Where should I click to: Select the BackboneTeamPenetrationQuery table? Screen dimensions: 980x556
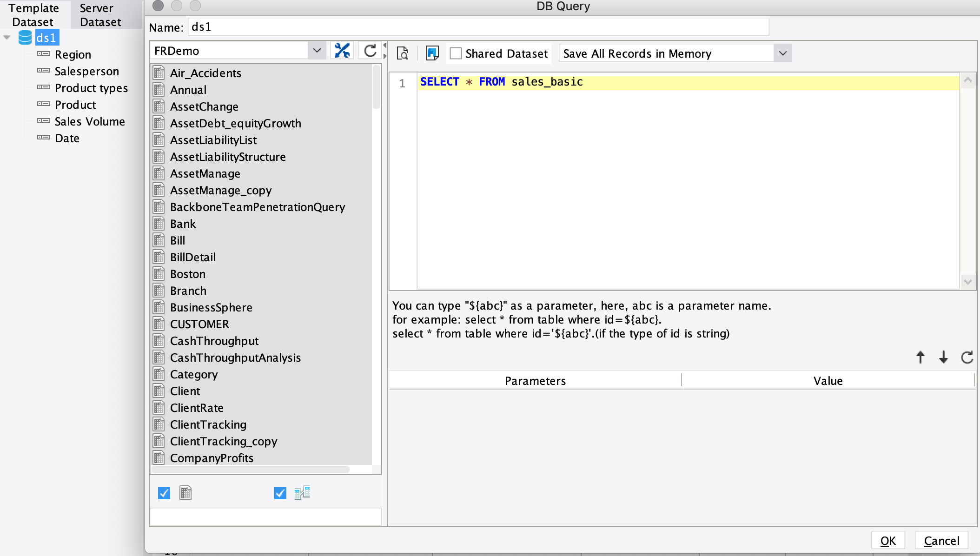pos(258,207)
